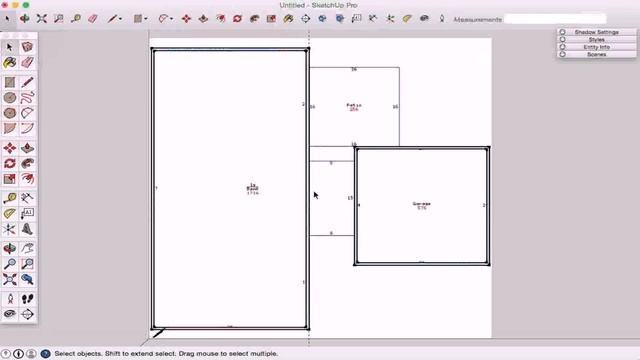Choose the Axes tool in left palette
The height and width of the screenshot is (360, 640).
9,229
